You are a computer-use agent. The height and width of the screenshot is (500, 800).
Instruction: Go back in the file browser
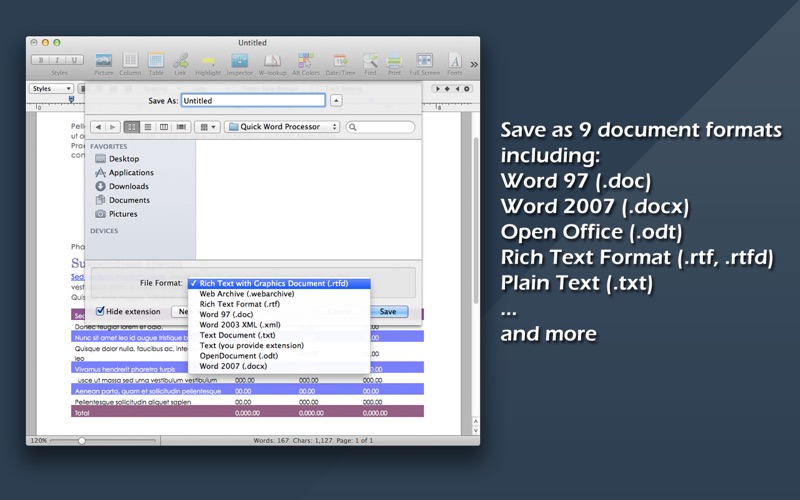point(98,127)
